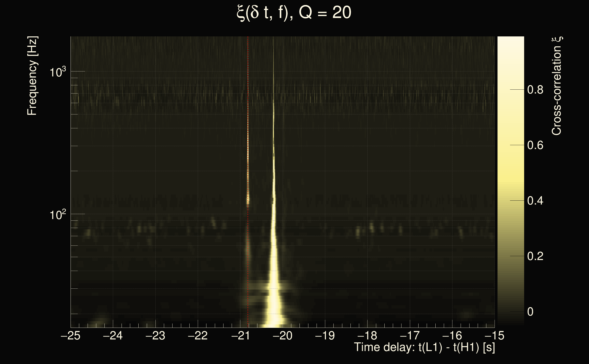Click the 0.6 tick label on the colorbar
The width and height of the screenshot is (589, 364).
pyautogui.click(x=535, y=145)
